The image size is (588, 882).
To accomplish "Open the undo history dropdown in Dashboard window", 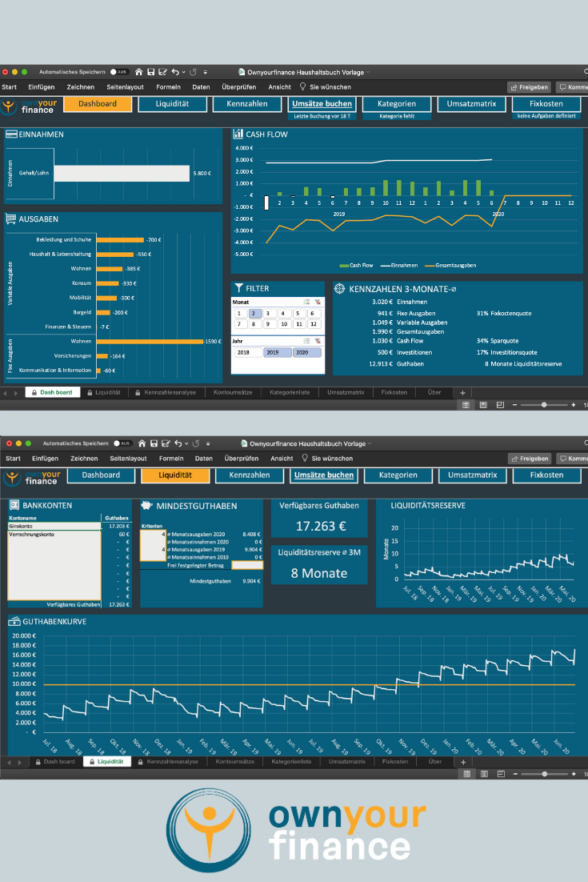I will (185, 72).
